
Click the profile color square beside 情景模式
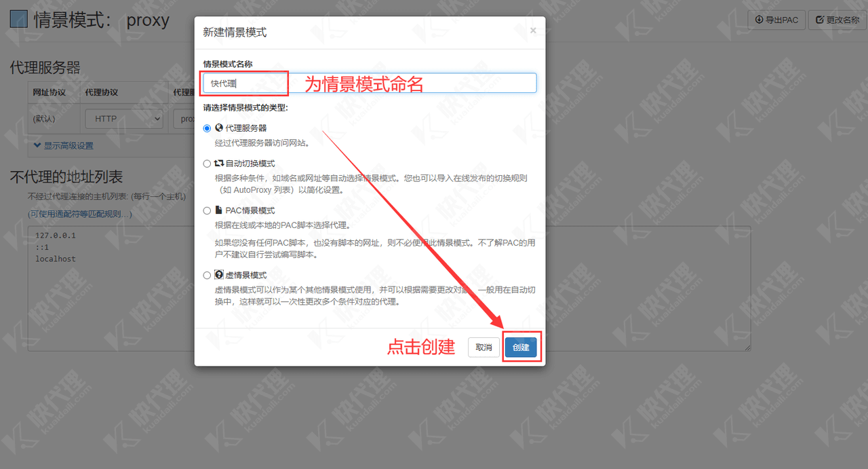[18, 20]
